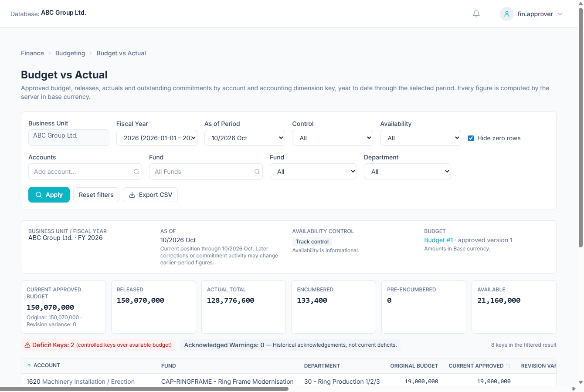Click the horizontal scrollbar thumb at bottom

pos(144,389)
